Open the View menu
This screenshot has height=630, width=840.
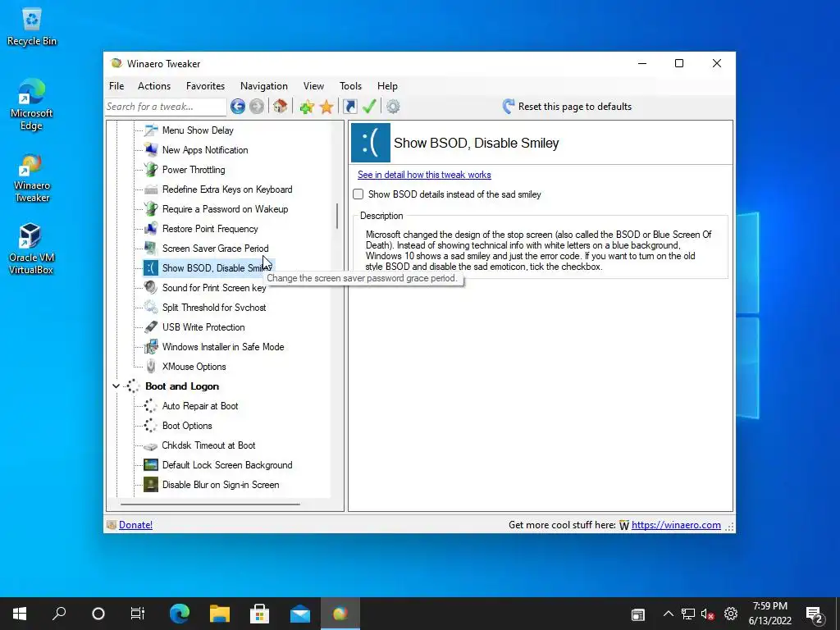point(313,86)
